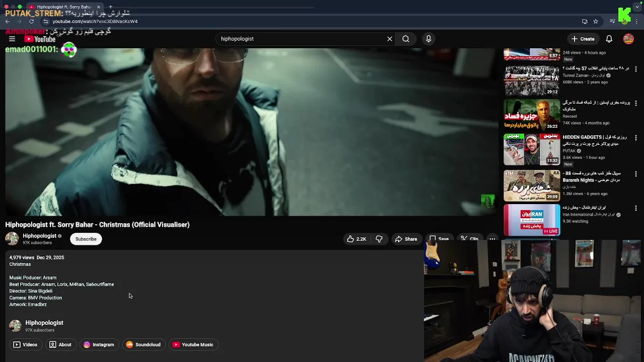This screenshot has width=644, height=362.
Task: Open the YouTube hamburger guide menu
Action: coord(12,39)
